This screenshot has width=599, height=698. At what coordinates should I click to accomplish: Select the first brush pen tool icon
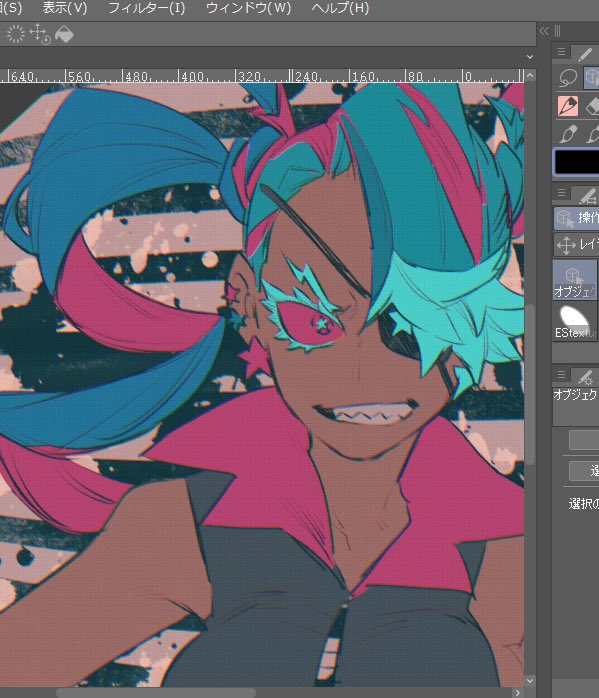tap(568, 134)
